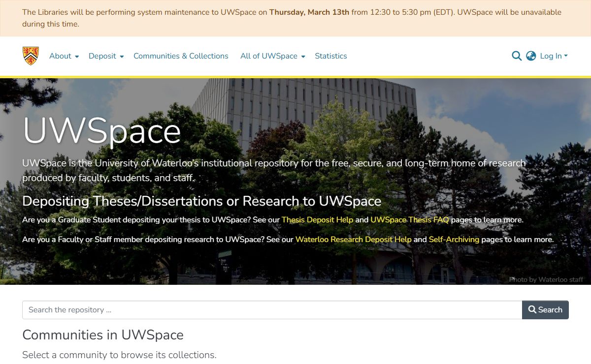
Task: Click the Depositing Theses/Dissertations heading
Action: click(x=201, y=201)
